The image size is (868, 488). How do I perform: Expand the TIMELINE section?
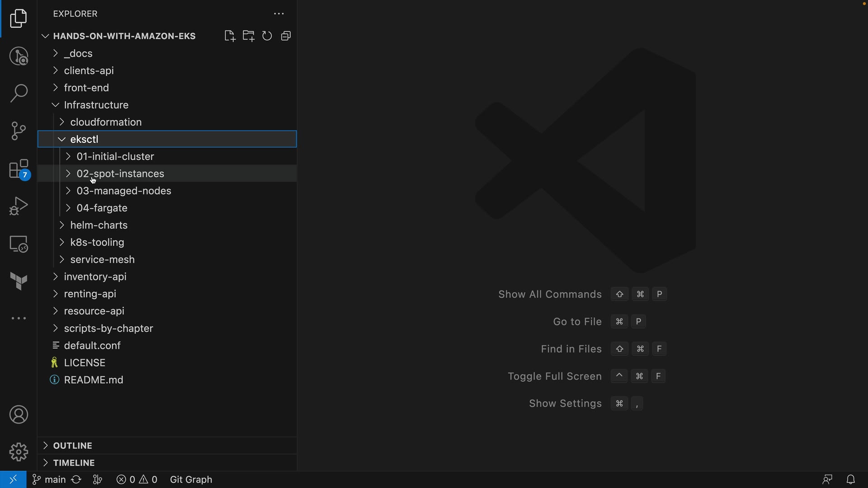click(x=74, y=463)
